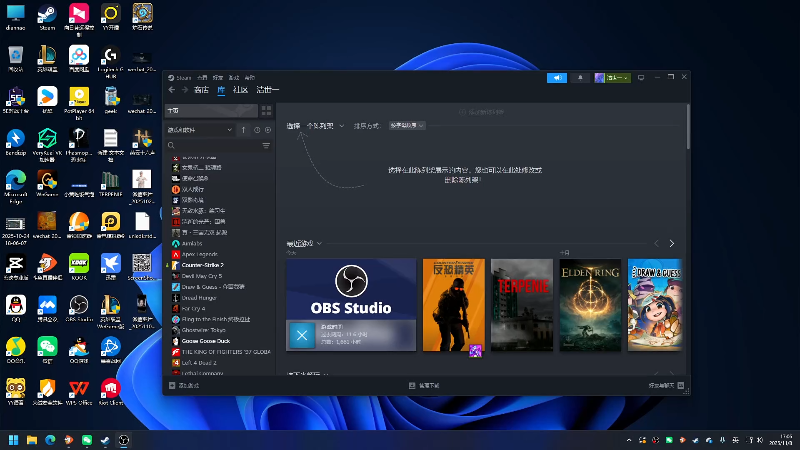Open Windows Start button on taskbar
The height and width of the screenshot is (450, 800).
pyautogui.click(x=14, y=440)
